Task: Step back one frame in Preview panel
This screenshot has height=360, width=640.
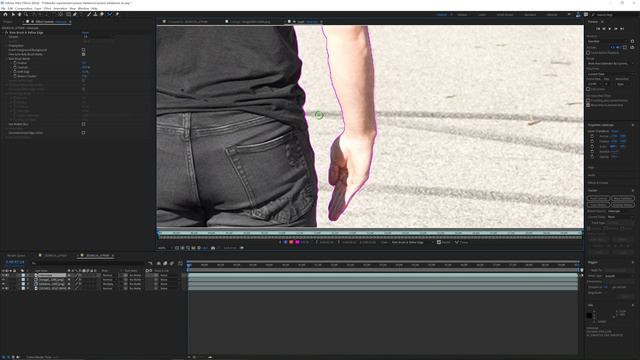Action: (x=604, y=29)
